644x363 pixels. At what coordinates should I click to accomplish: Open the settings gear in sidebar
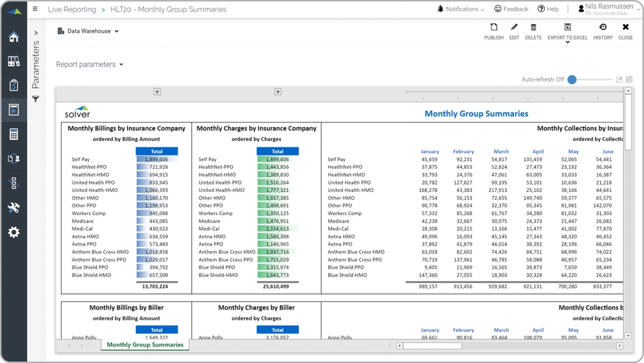(x=14, y=232)
